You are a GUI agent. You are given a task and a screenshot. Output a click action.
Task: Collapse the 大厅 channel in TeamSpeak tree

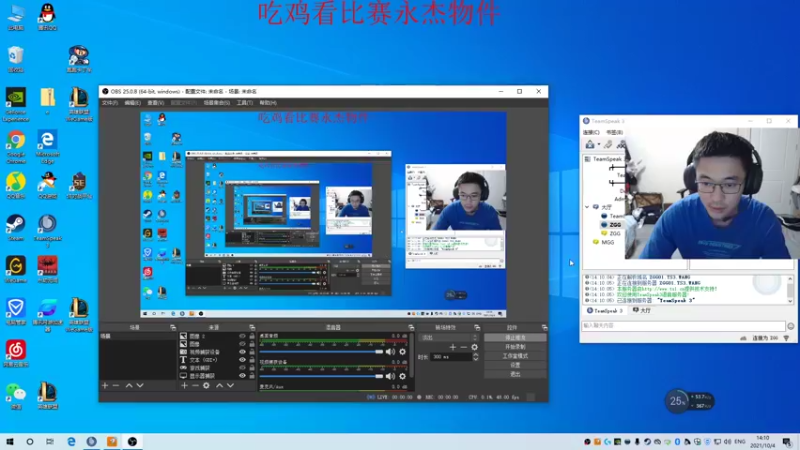click(587, 207)
